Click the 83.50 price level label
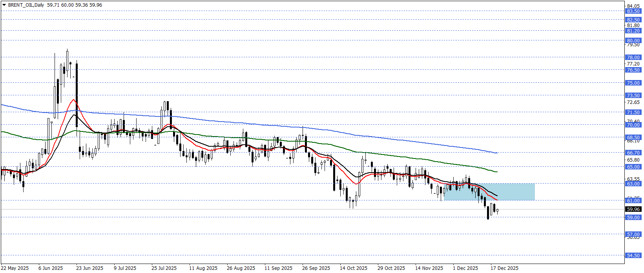Image resolution: width=644 pixels, height=273 pixels. pyautogui.click(x=633, y=11)
